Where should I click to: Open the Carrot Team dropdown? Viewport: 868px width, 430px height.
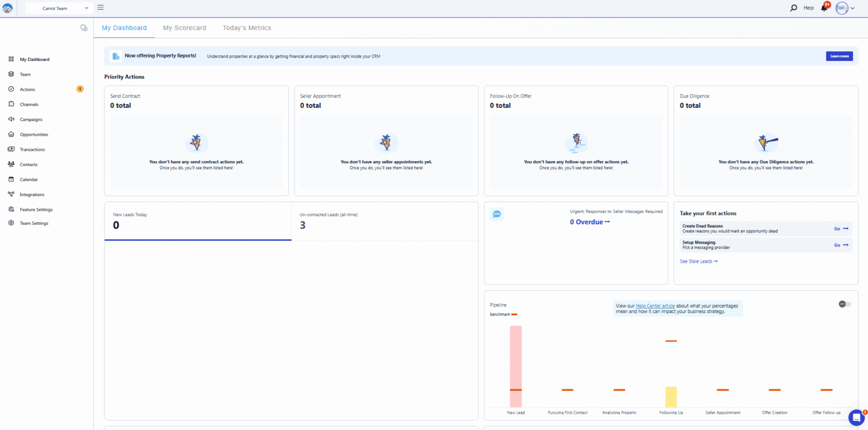tap(58, 8)
